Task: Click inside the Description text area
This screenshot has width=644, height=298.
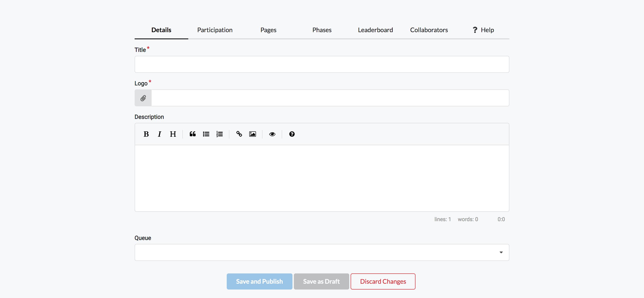Action: coord(322,178)
